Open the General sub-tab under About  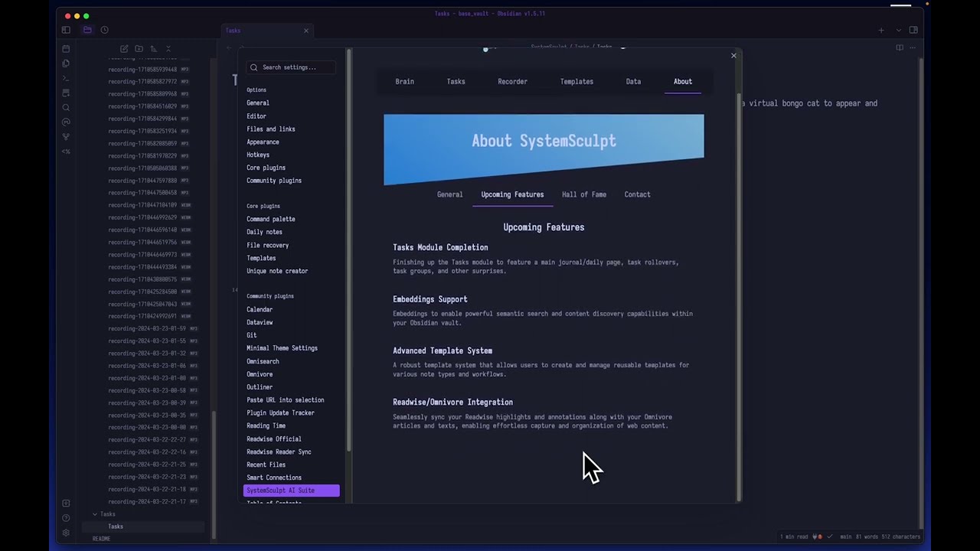point(449,194)
